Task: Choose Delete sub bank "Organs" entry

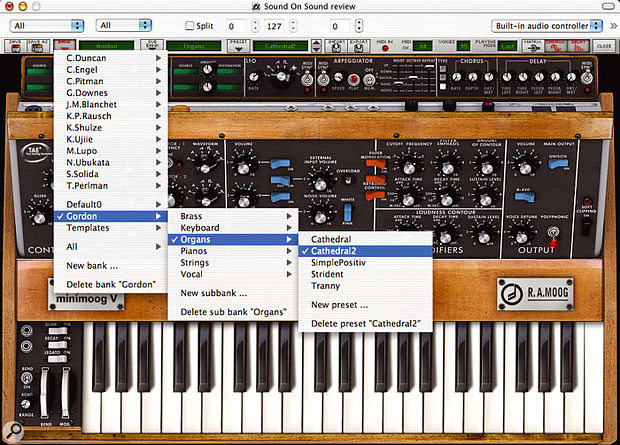Action: click(233, 312)
